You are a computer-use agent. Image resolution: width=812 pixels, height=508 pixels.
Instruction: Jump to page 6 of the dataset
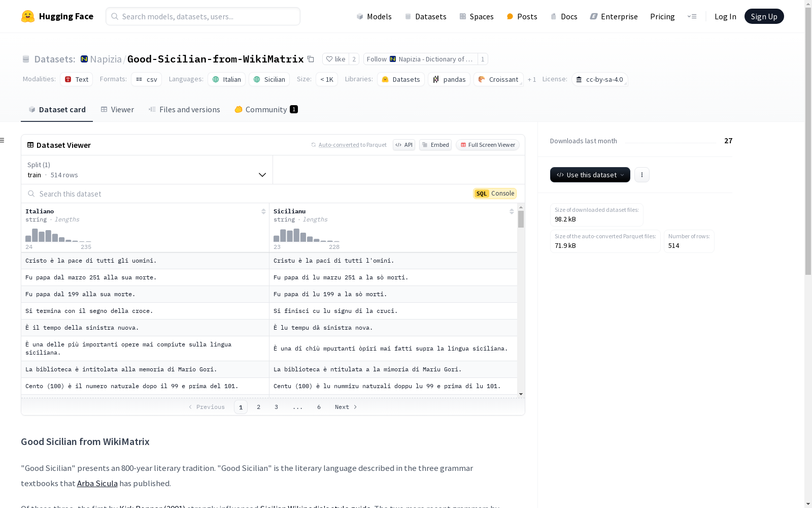coord(319,407)
